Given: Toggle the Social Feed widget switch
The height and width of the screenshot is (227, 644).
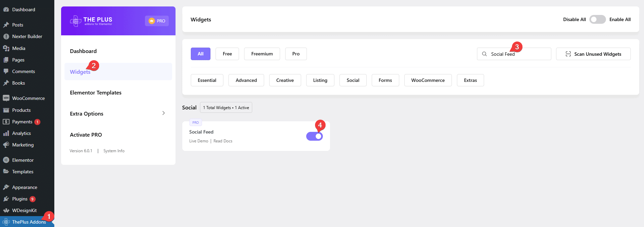Looking at the screenshot, I should click(x=314, y=136).
